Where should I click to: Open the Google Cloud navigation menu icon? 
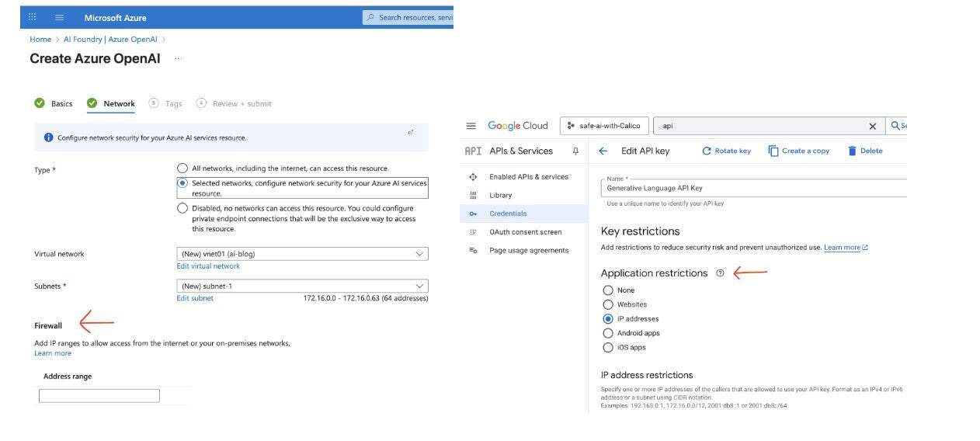[x=471, y=126]
